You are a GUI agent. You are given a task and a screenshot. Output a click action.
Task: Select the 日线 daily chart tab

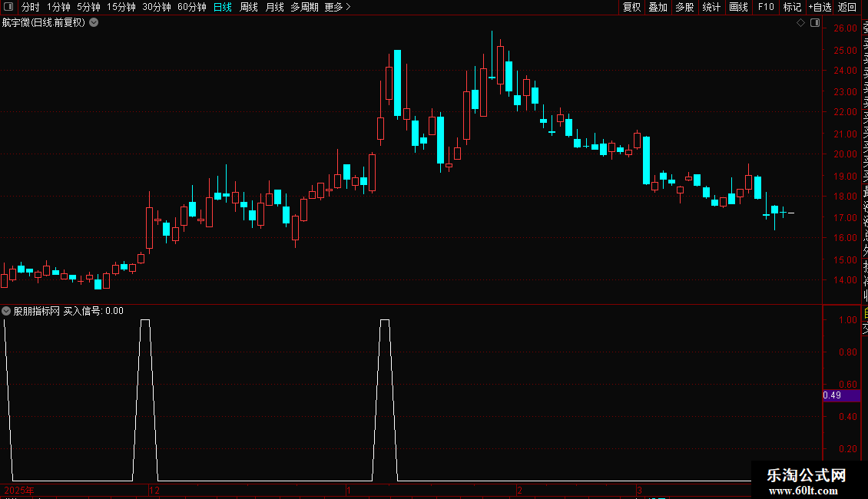pyautogui.click(x=223, y=7)
